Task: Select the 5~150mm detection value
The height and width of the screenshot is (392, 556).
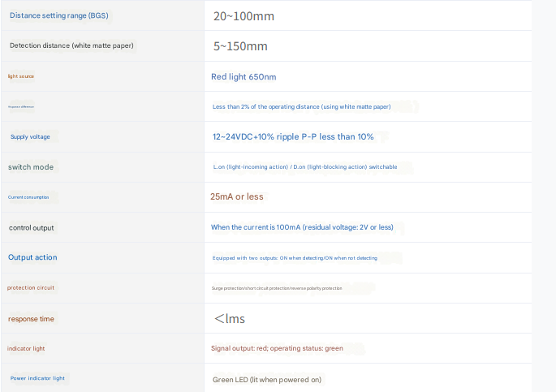Action: 240,46
